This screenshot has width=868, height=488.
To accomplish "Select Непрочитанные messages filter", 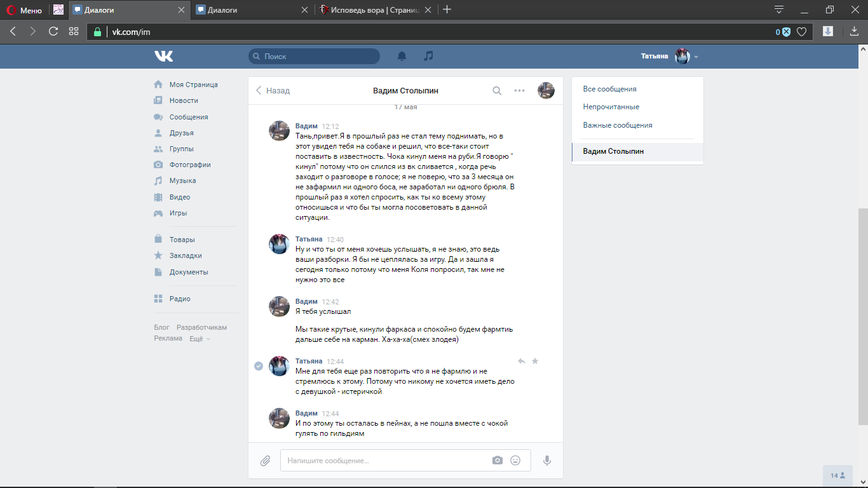I will pyautogui.click(x=611, y=107).
